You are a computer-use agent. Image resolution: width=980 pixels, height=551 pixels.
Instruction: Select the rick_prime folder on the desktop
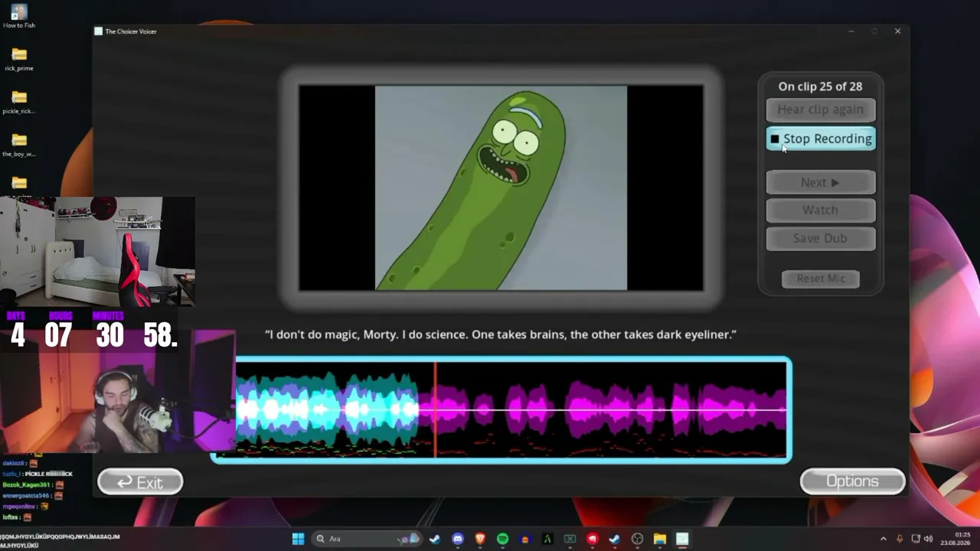[19, 59]
